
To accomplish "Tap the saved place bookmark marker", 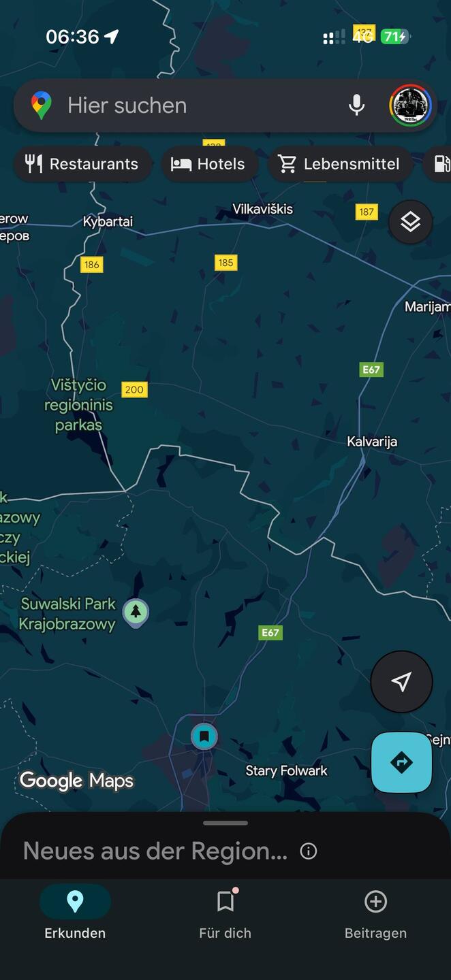I will pyautogui.click(x=204, y=736).
